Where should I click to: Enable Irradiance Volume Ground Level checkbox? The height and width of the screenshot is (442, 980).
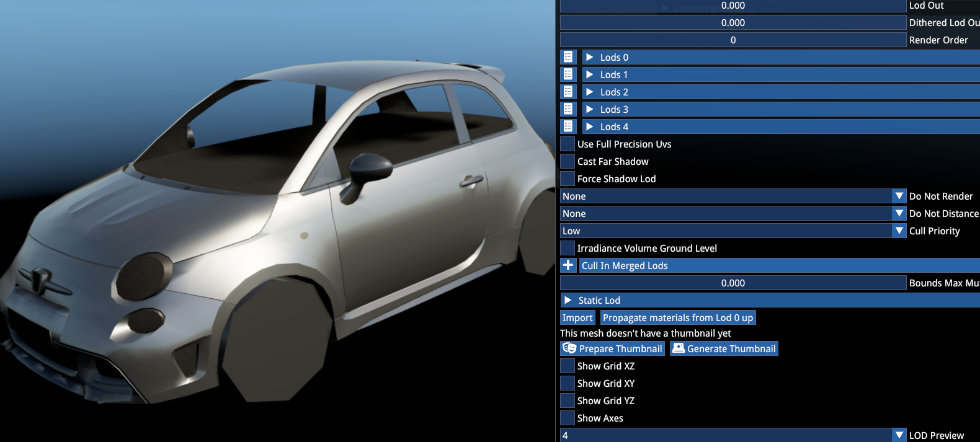(x=568, y=248)
